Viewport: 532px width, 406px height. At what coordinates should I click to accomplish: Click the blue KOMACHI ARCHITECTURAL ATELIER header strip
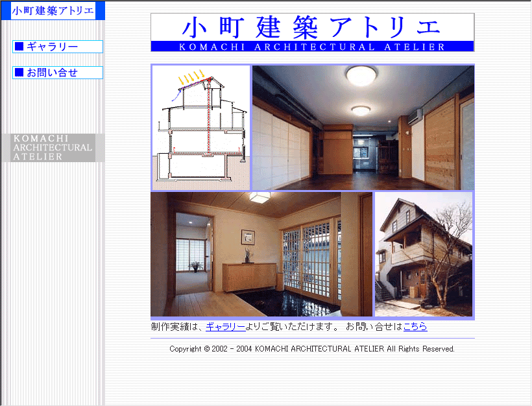point(312,47)
